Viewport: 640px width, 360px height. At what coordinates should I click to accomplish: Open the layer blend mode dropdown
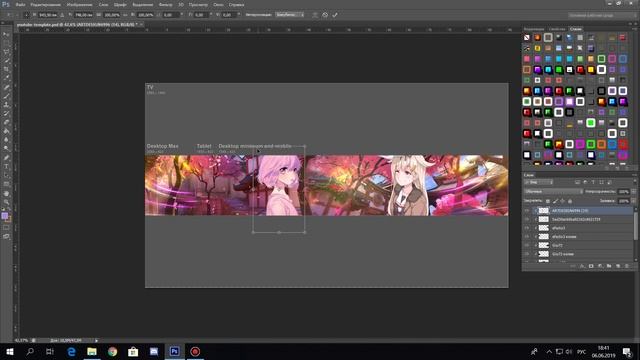553,191
